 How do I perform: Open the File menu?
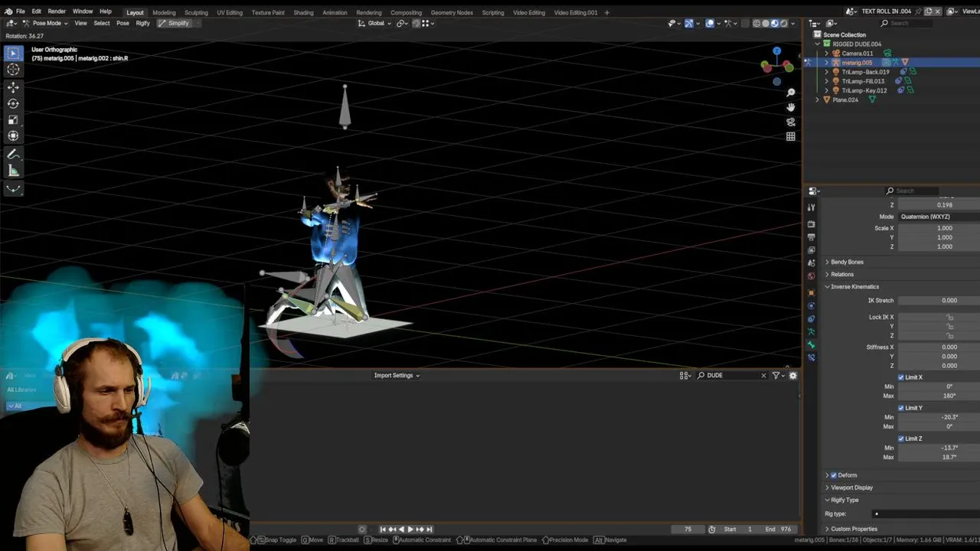tap(21, 11)
